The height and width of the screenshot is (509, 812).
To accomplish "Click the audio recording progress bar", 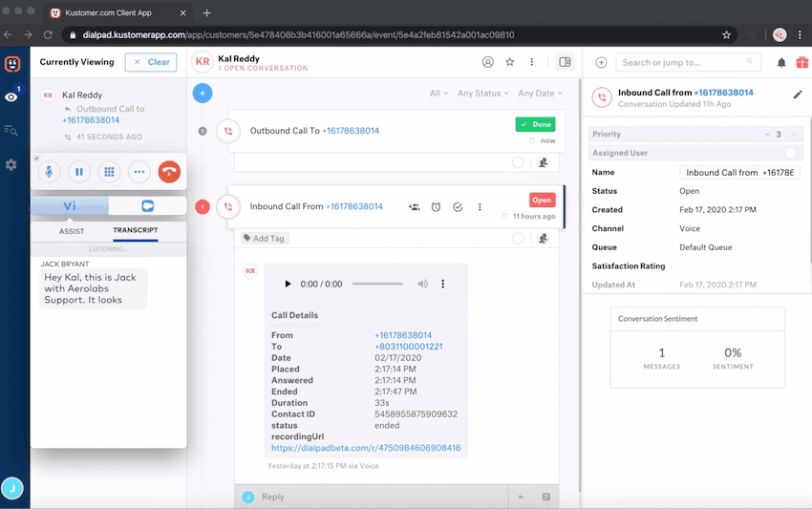I will (x=377, y=284).
